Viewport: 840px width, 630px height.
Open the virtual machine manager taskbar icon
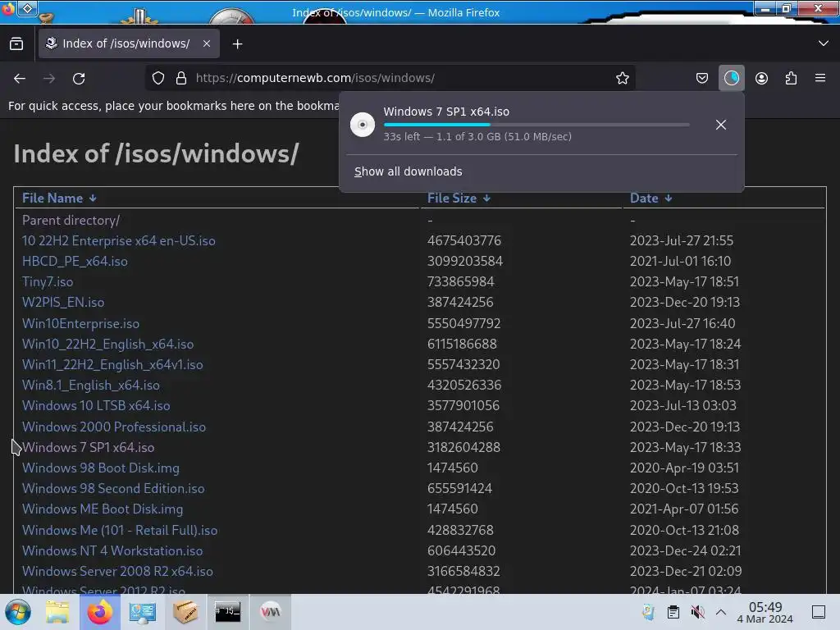point(271,612)
